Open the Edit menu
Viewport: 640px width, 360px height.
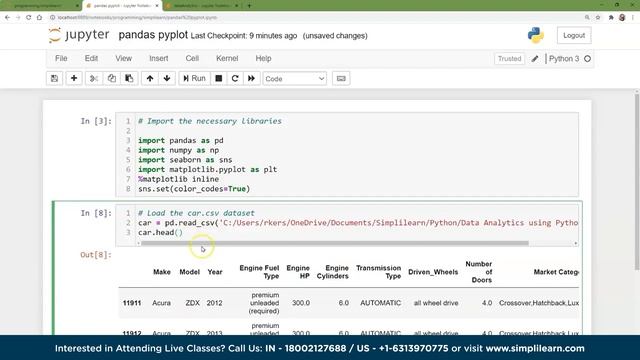[91, 58]
